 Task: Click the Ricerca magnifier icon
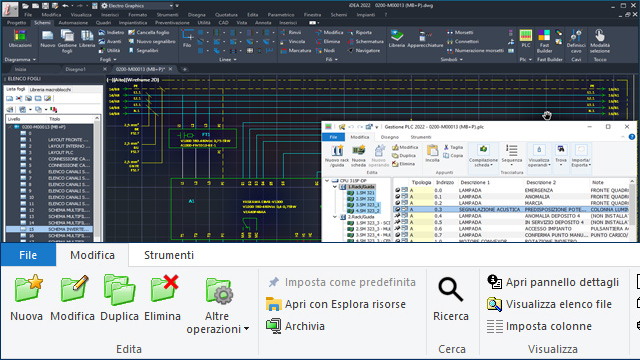click(451, 289)
